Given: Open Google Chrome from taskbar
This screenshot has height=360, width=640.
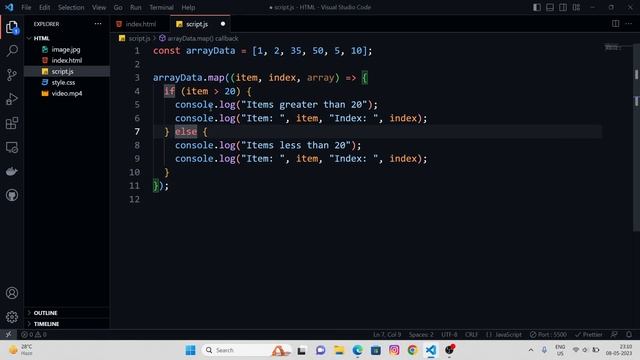Looking at the screenshot, I should [x=412, y=350].
